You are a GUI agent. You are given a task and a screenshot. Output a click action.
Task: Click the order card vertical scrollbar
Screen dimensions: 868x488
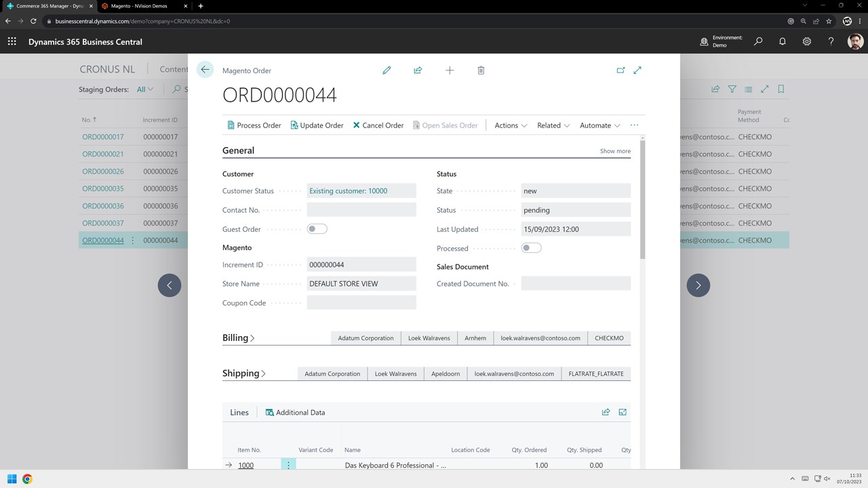pos(643,198)
